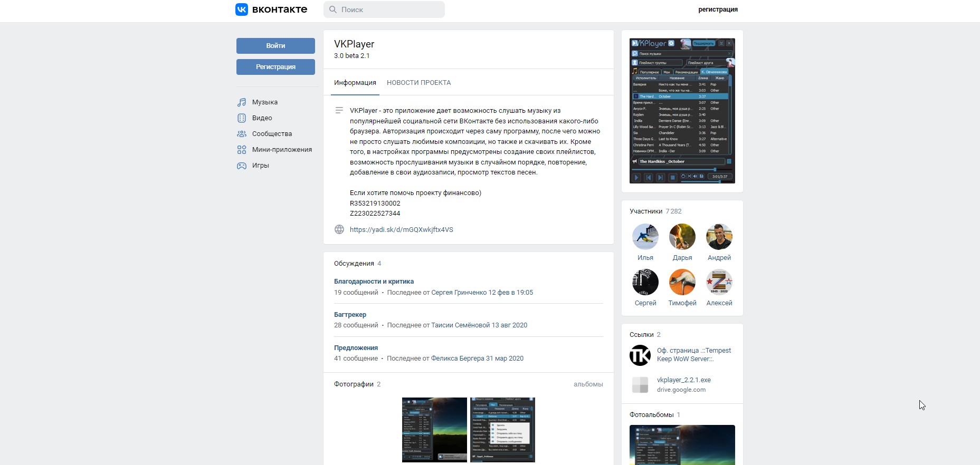Focus the Поиск search field
This screenshot has width=980, height=465.
click(384, 9)
